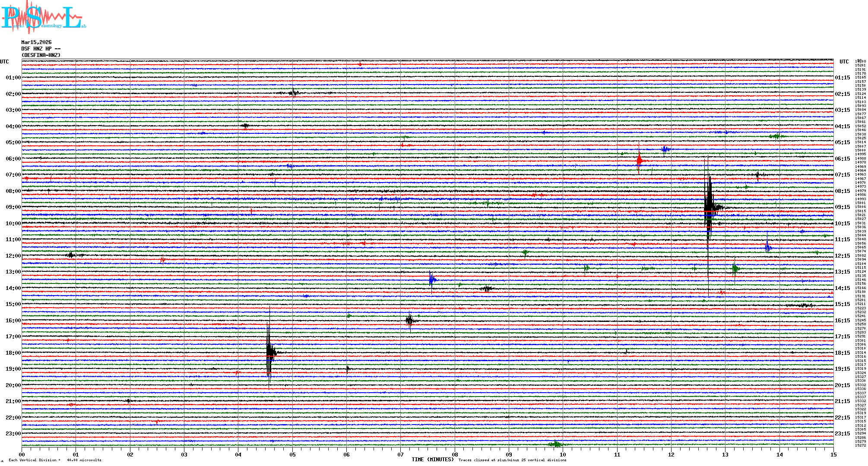Select the 23:00 hour label on left axis
The width and height of the screenshot is (868, 466).
click(13, 434)
